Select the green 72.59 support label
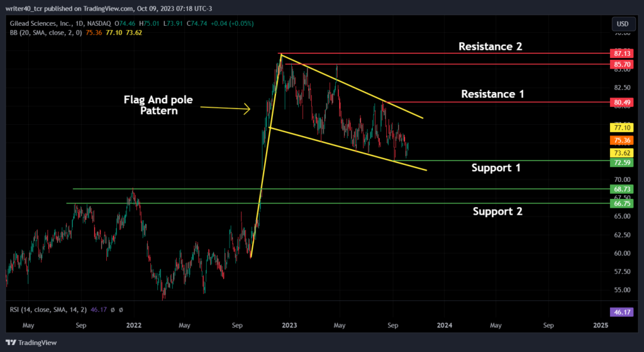Viewport: 644px width, 352px height. (x=622, y=162)
